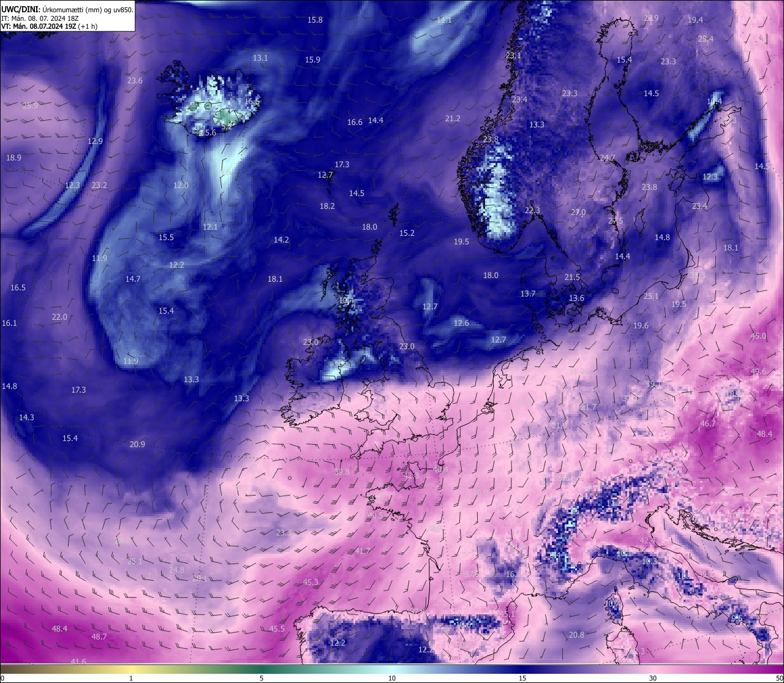Screen dimensions: 784x683
Task: Click the colorbar tick label '15'
Action: [522, 678]
